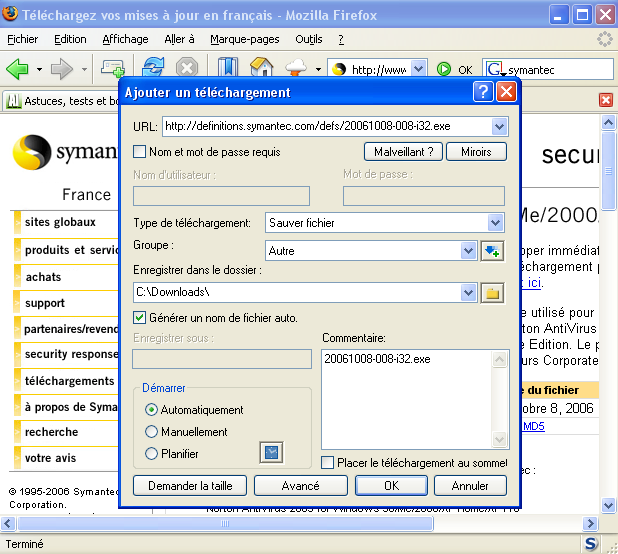Screen dimensions: 618x554
Task: Open the Forward button history dropdown arrow
Action: click(84, 69)
